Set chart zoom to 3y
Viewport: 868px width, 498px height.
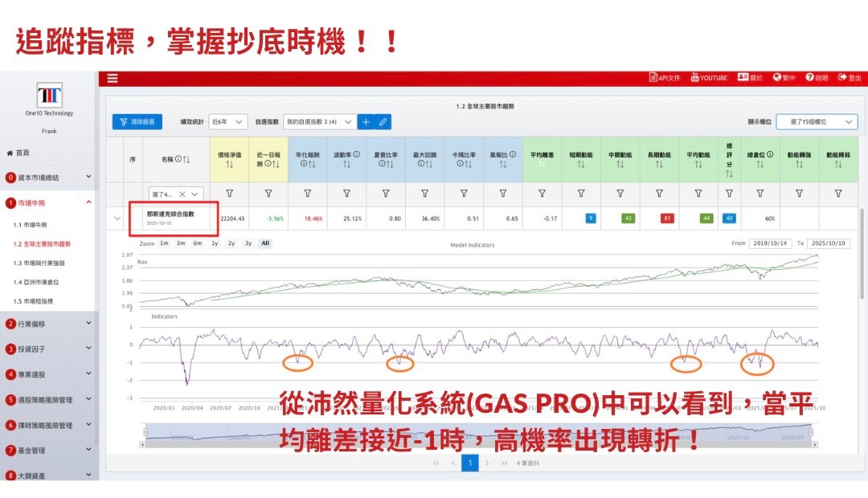pyautogui.click(x=248, y=243)
